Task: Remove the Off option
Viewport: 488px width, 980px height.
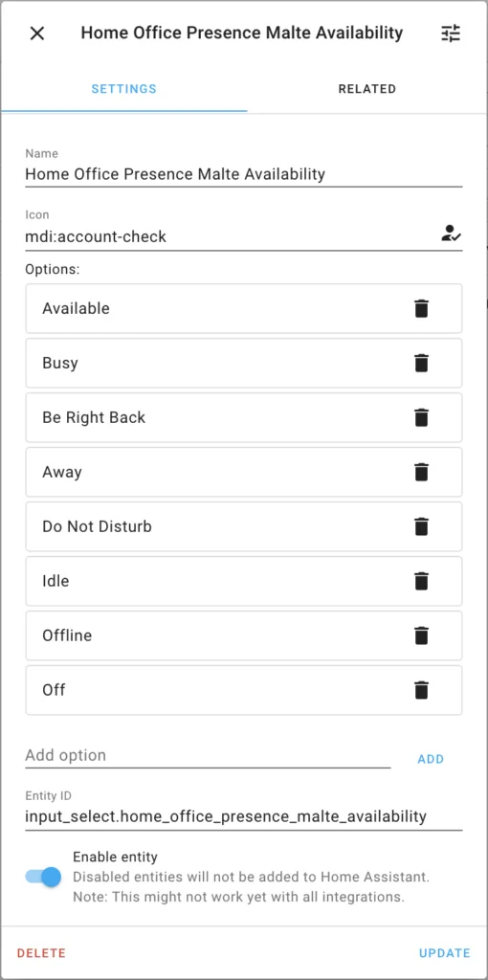Action: [x=422, y=690]
